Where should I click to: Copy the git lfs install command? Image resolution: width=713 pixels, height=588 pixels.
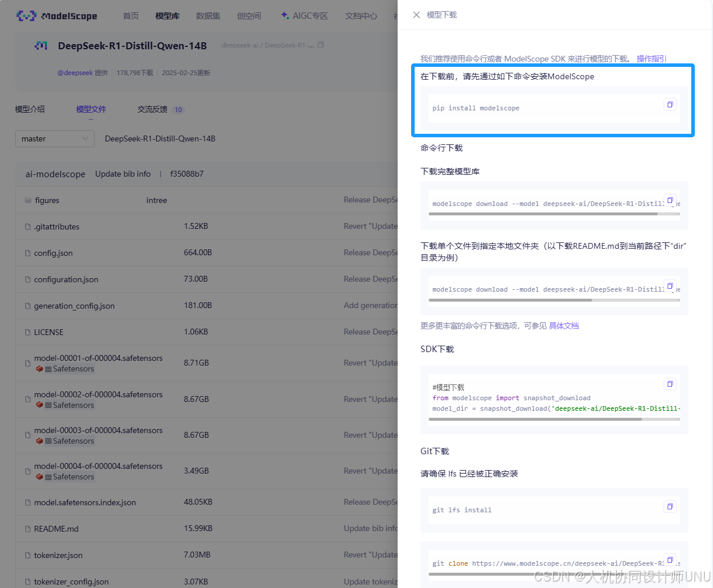pos(670,506)
